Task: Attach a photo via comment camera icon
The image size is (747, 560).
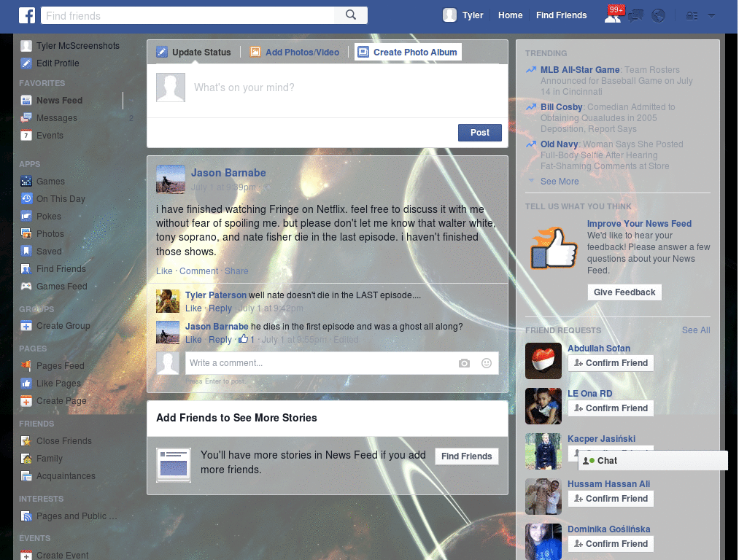Action: tap(464, 363)
